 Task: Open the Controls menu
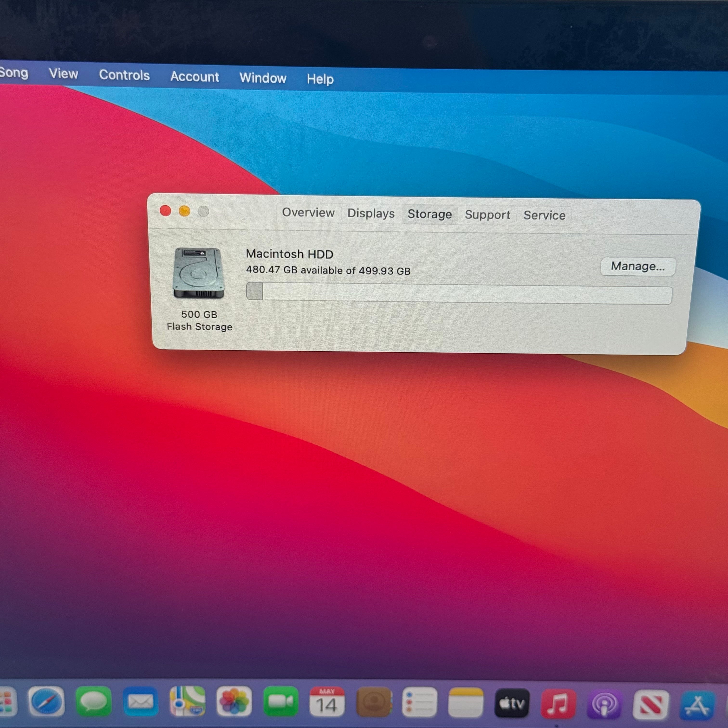[x=124, y=75]
